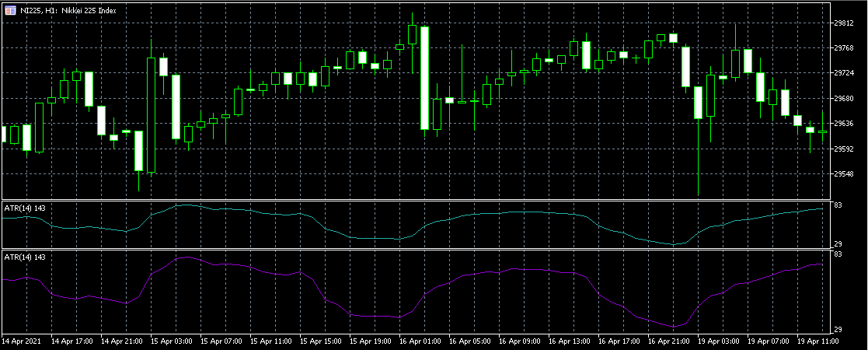
Task: Click the 29812 price scale label
Action: coord(845,23)
